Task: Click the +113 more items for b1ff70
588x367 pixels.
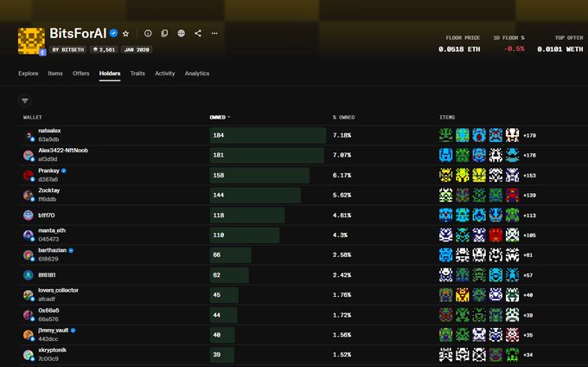Action: click(529, 216)
